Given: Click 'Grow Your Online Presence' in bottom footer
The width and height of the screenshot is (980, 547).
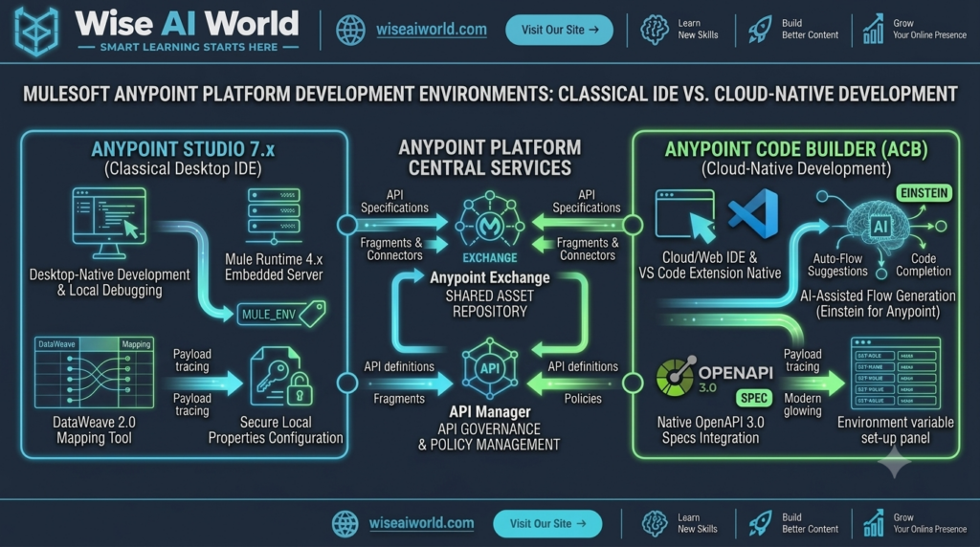Looking at the screenshot, I should point(930,523).
